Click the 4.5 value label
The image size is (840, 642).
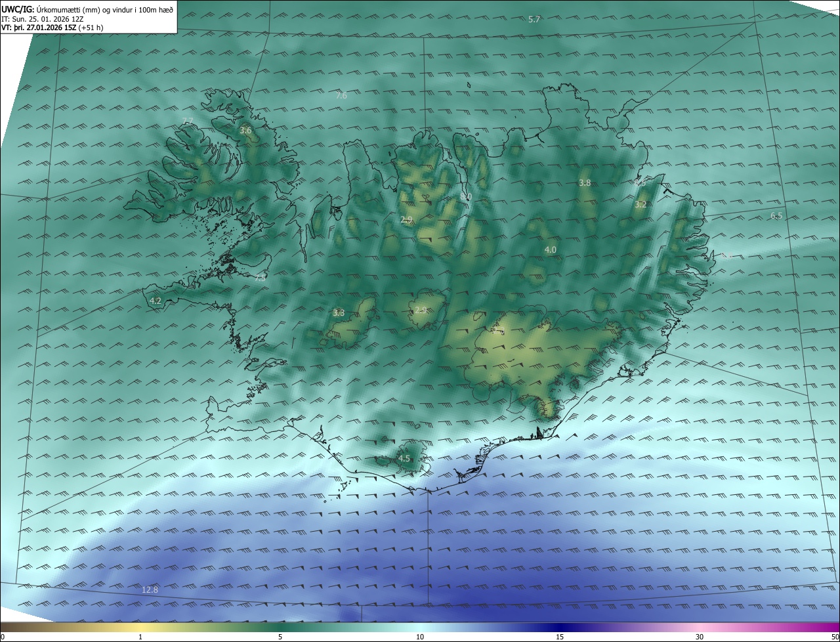point(404,459)
